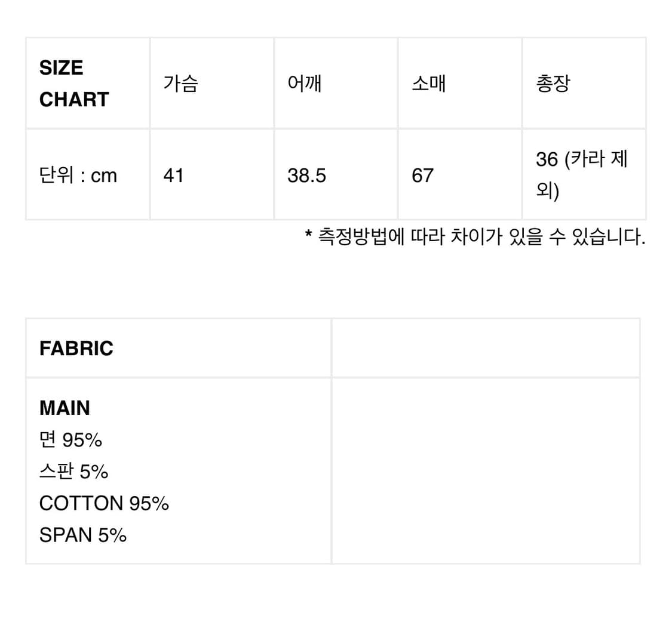Click the word SIZE in the header

click(61, 68)
